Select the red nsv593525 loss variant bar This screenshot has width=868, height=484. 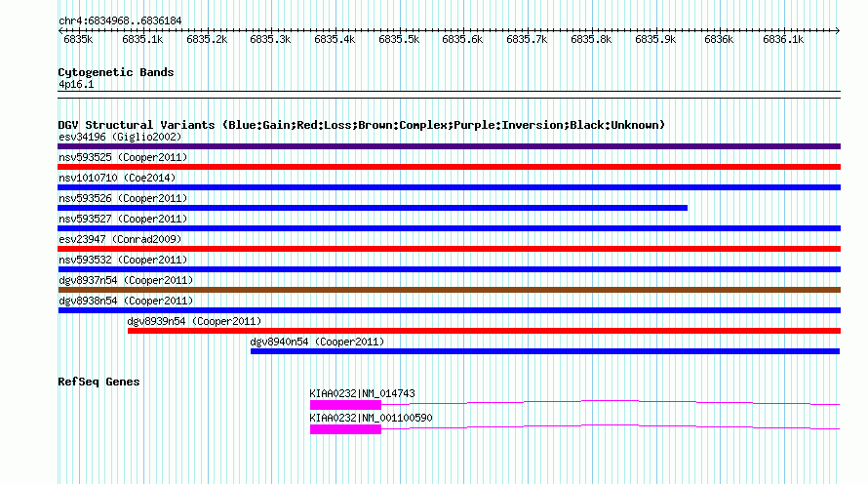[449, 167]
